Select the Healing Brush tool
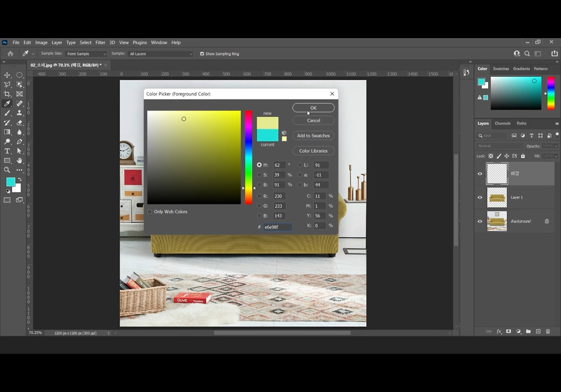This screenshot has width=561, height=392. [20, 103]
